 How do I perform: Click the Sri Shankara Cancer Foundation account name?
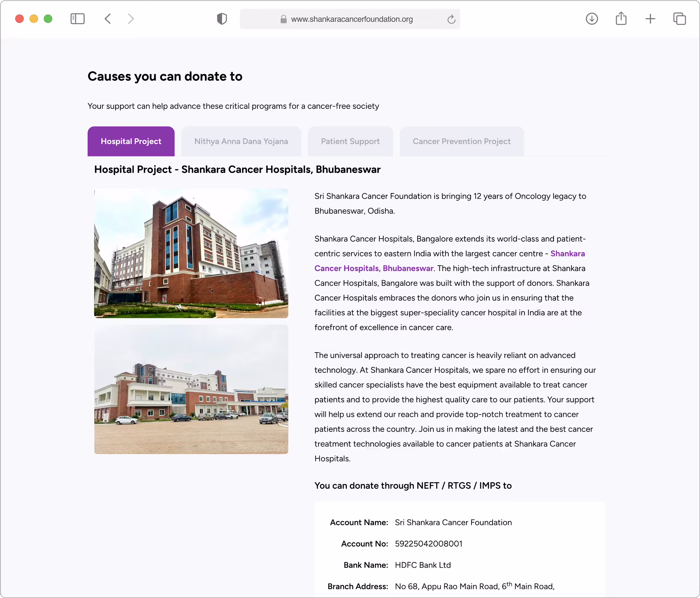(453, 522)
